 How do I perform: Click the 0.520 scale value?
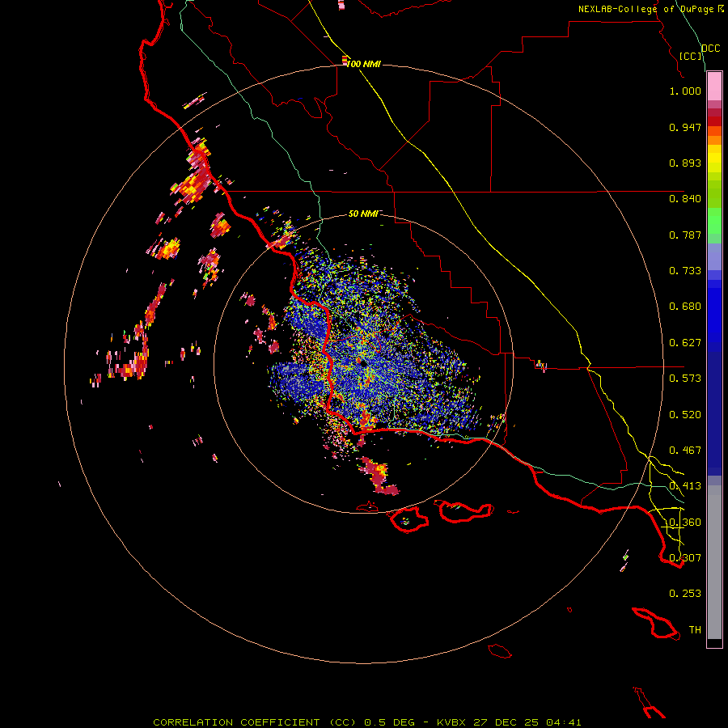pos(685,415)
